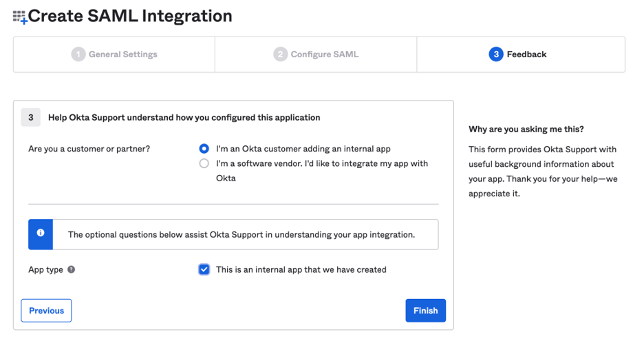Screen dimensions: 644x350
Task: Click the blue step 3 number circle
Action: coord(495,54)
